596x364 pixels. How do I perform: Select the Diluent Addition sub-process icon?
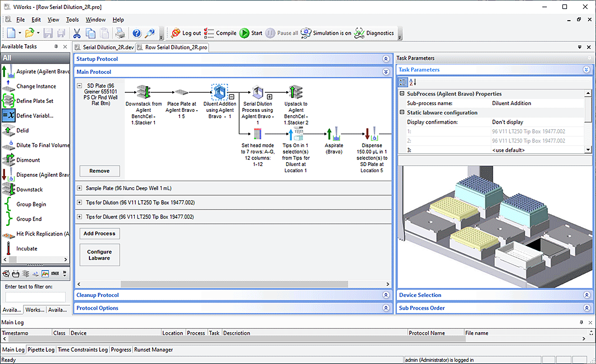219,92
